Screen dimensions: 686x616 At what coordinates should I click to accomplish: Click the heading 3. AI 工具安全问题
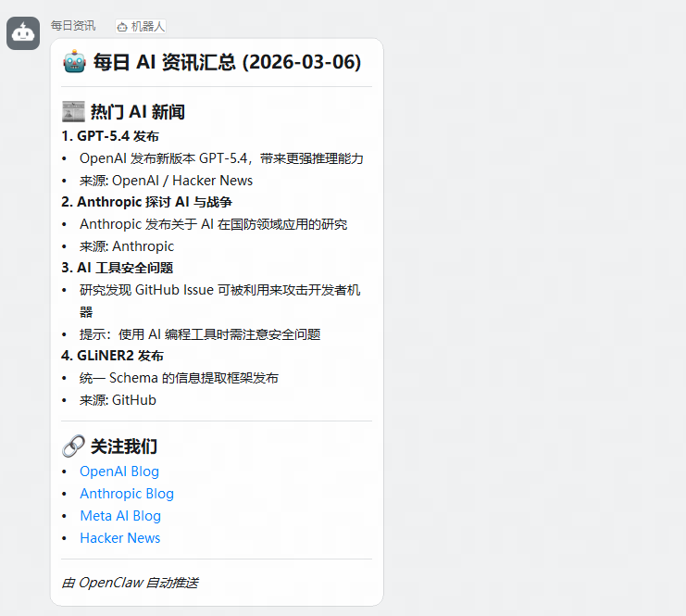click(x=118, y=268)
